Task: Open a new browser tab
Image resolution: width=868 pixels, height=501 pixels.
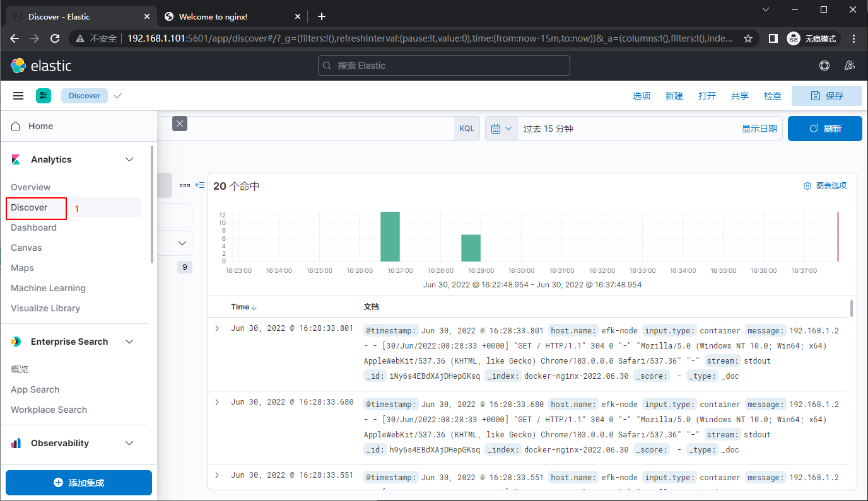Action: [x=322, y=16]
